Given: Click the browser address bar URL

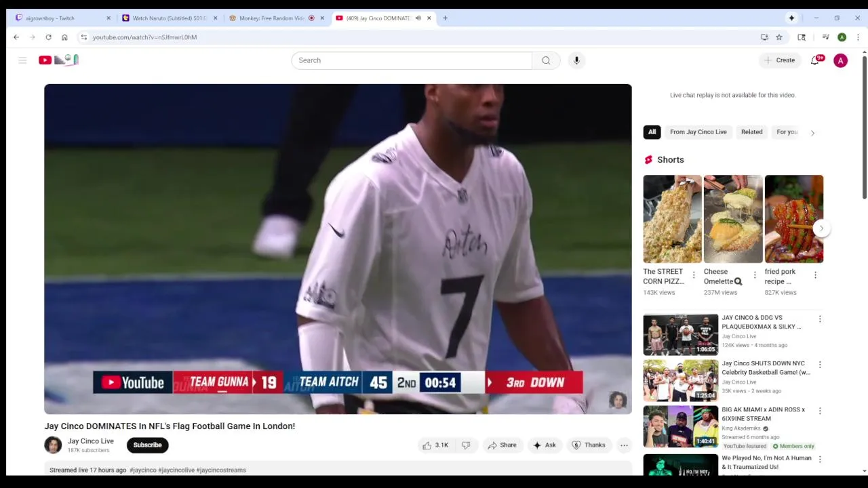Looking at the screenshot, I should point(144,37).
